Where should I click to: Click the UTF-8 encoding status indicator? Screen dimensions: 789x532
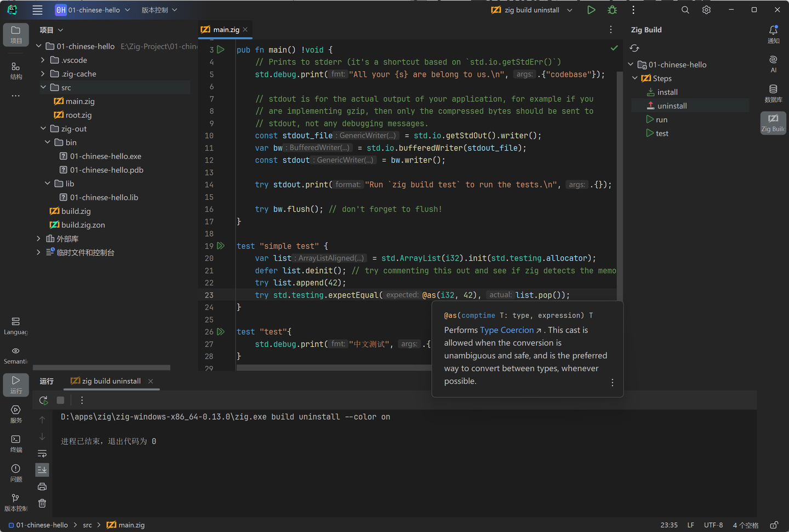coord(713,525)
